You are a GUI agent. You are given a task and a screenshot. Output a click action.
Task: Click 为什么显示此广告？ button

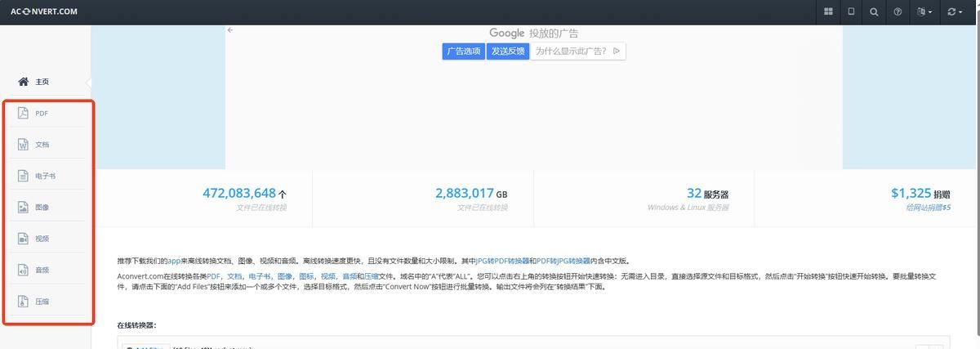(x=578, y=51)
